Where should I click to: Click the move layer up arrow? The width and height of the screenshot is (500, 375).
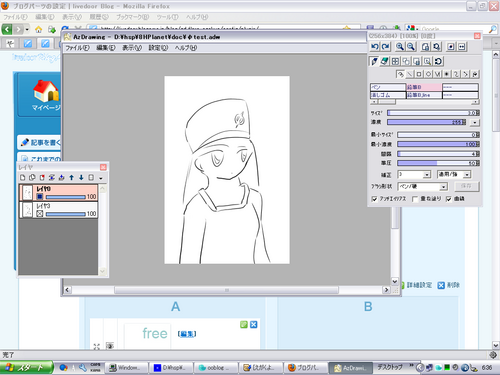click(71, 177)
